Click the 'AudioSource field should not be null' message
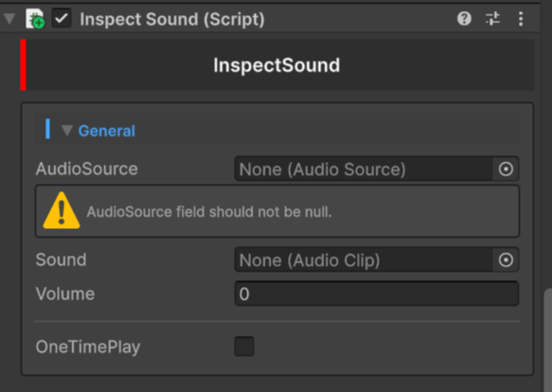Image resolution: width=552 pixels, height=392 pixels. (x=209, y=212)
